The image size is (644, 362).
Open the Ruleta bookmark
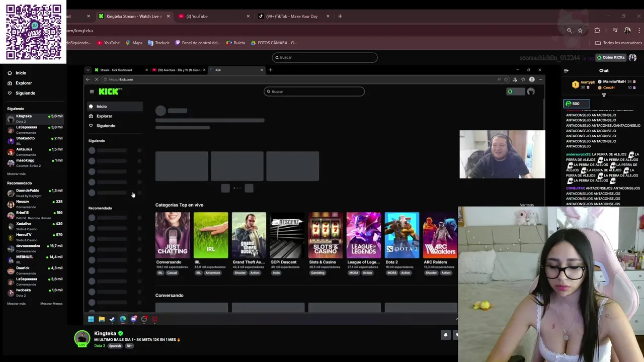(235, 43)
